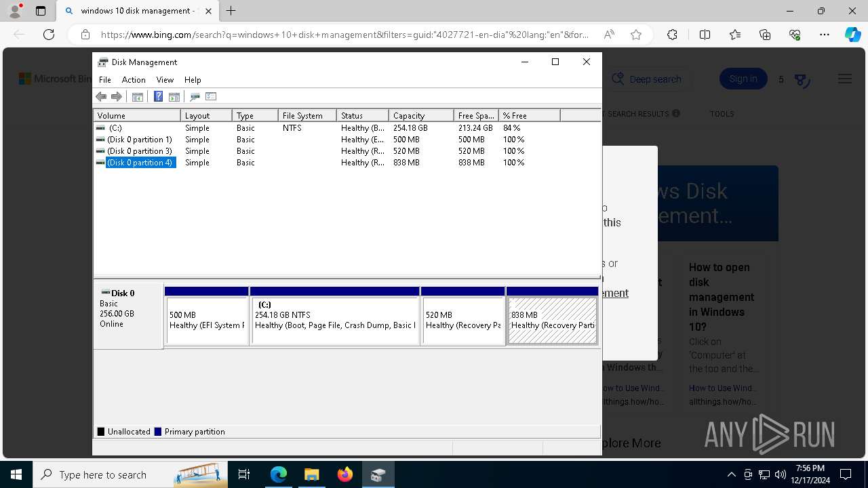Open Edge Extensions puzzle icon
Image resolution: width=868 pixels, height=488 pixels.
[x=672, y=35]
